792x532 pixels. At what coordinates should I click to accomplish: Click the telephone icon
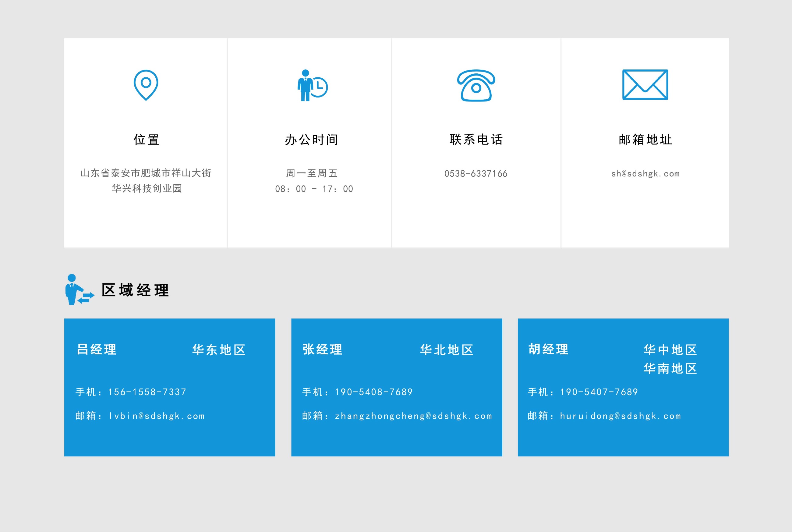(476, 86)
